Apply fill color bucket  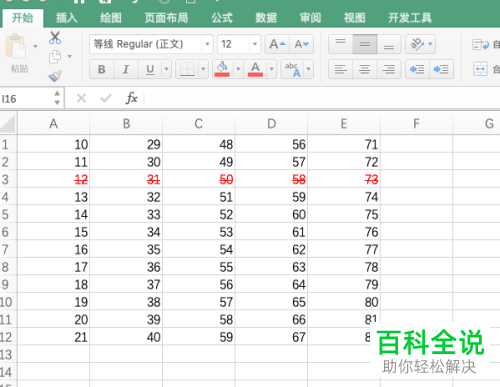pos(222,69)
